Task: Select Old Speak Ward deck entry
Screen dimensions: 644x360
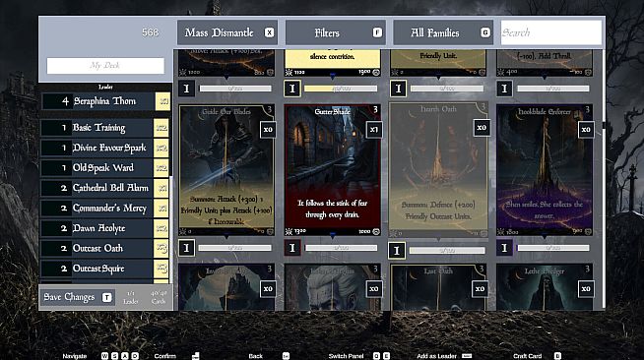Action: tap(104, 168)
